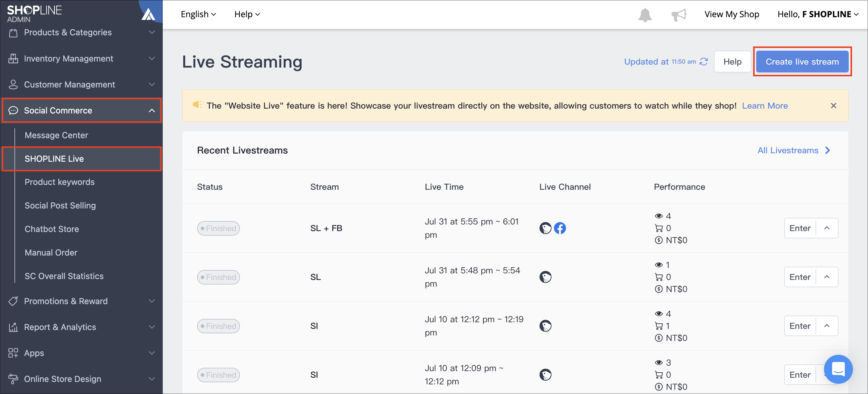868x394 pixels.
Task: Click the triangular logo icon atop sidebar
Action: [x=148, y=14]
